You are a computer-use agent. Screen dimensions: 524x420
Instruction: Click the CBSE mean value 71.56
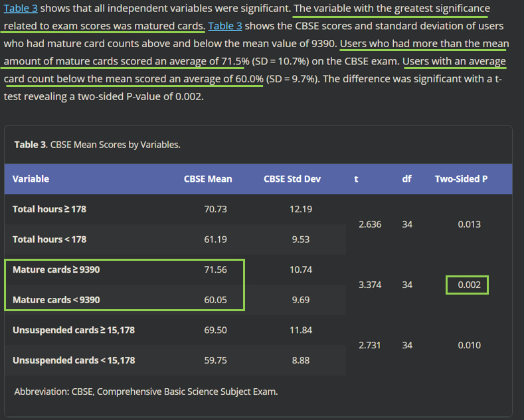point(216,269)
